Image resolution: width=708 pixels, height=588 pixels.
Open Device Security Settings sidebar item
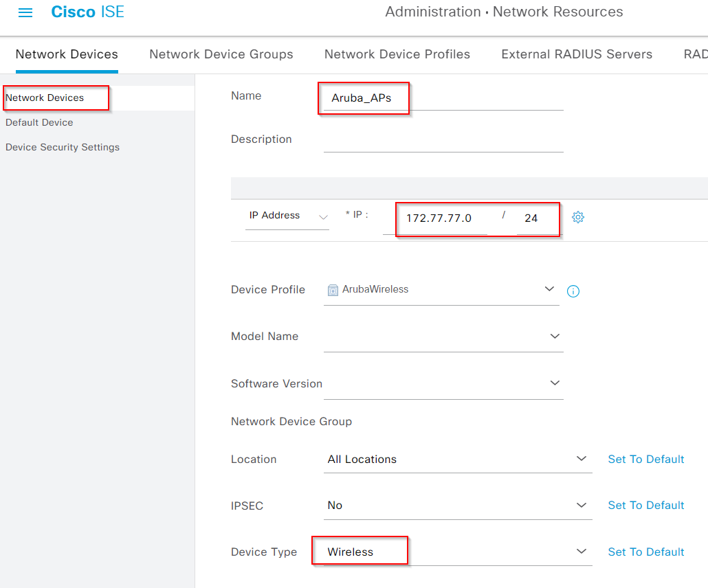pos(63,147)
